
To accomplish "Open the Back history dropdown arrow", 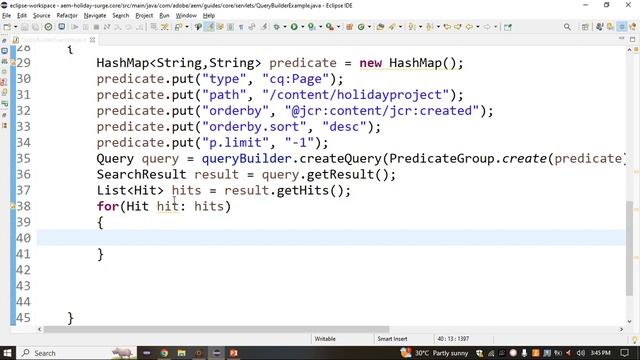I will [478, 27].
